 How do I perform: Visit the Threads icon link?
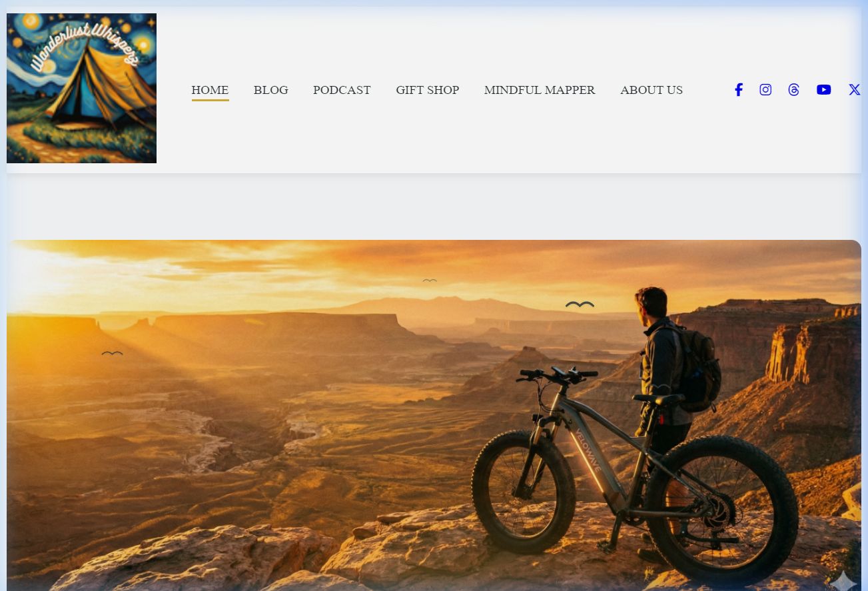793,90
